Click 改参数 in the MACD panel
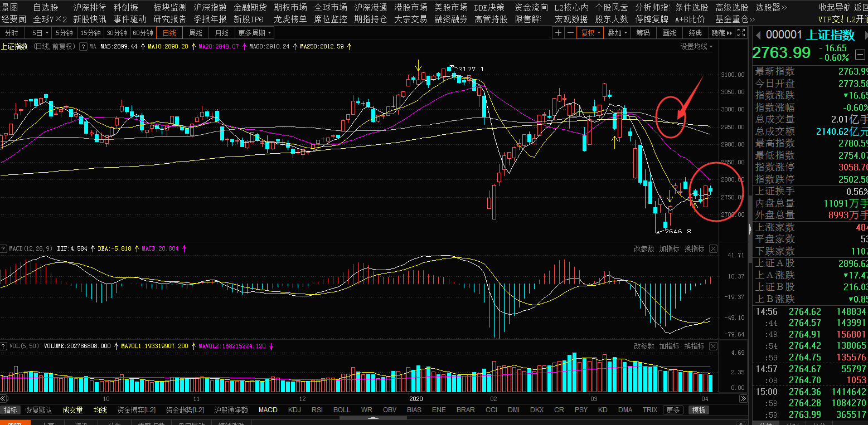The height and width of the screenshot is (425, 868). coord(644,248)
